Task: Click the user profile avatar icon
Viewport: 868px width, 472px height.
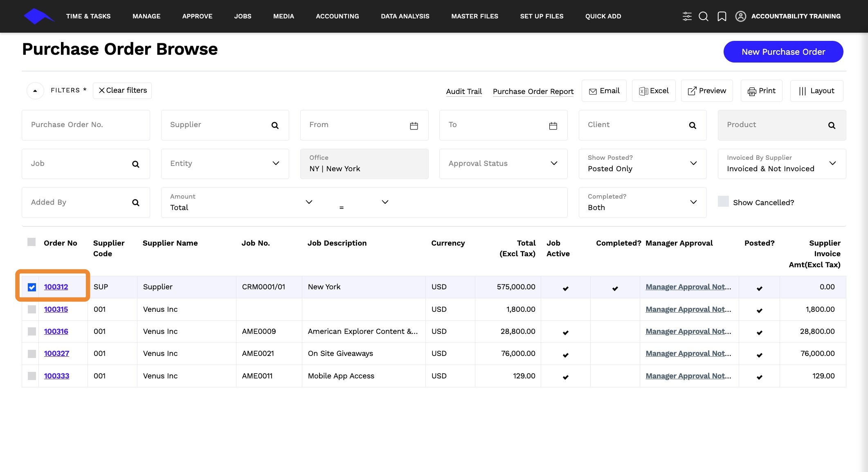Action: [740, 16]
